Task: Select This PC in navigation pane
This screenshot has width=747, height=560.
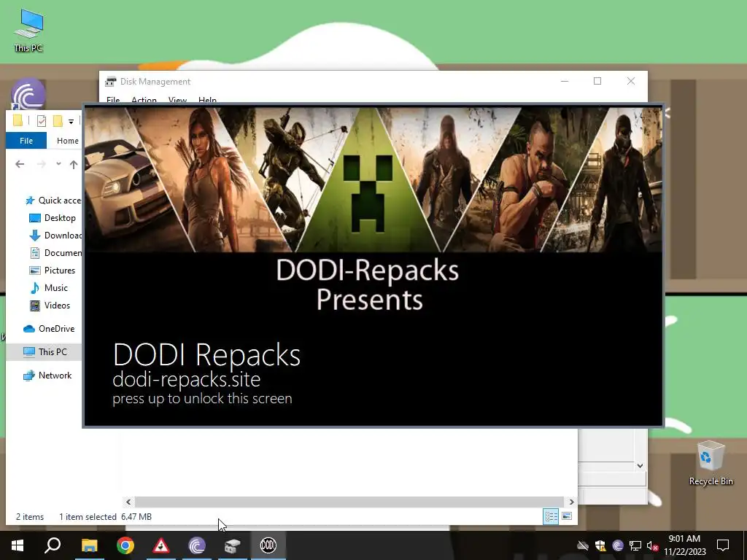Action: tap(45, 352)
